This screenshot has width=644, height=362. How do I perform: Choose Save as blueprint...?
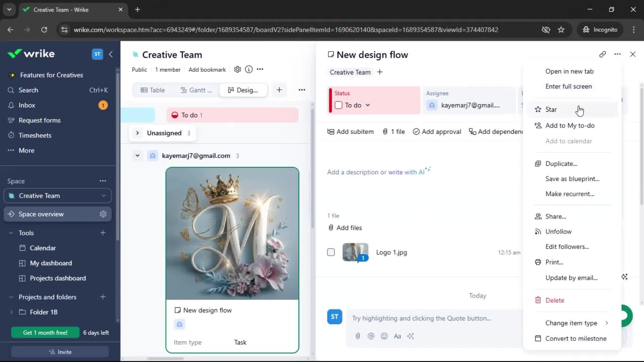tap(572, 179)
